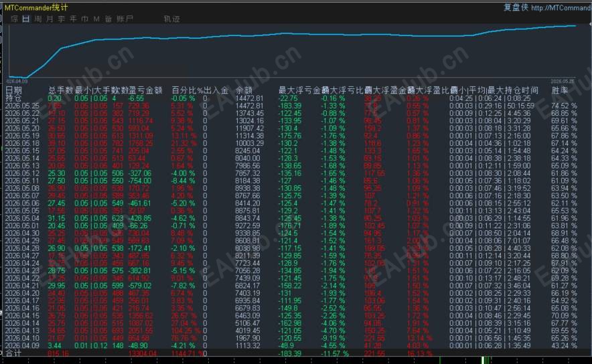Click the 复盘侠 label
Viewport: 592px width, 364px height.
tap(516, 7)
